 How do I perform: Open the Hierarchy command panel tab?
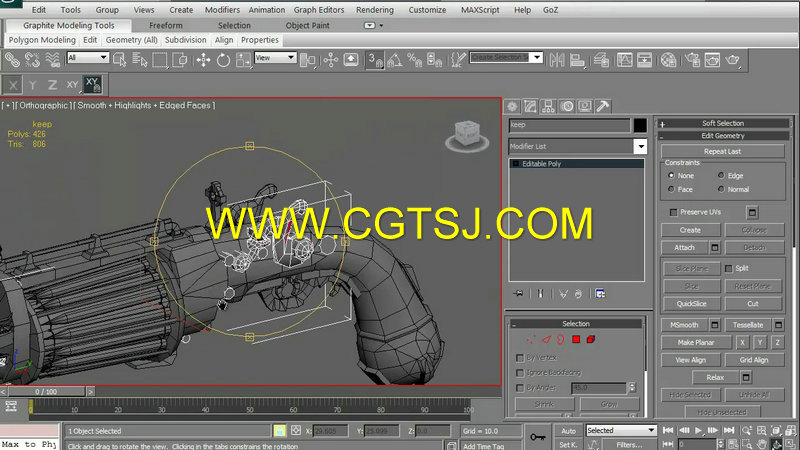(x=548, y=106)
